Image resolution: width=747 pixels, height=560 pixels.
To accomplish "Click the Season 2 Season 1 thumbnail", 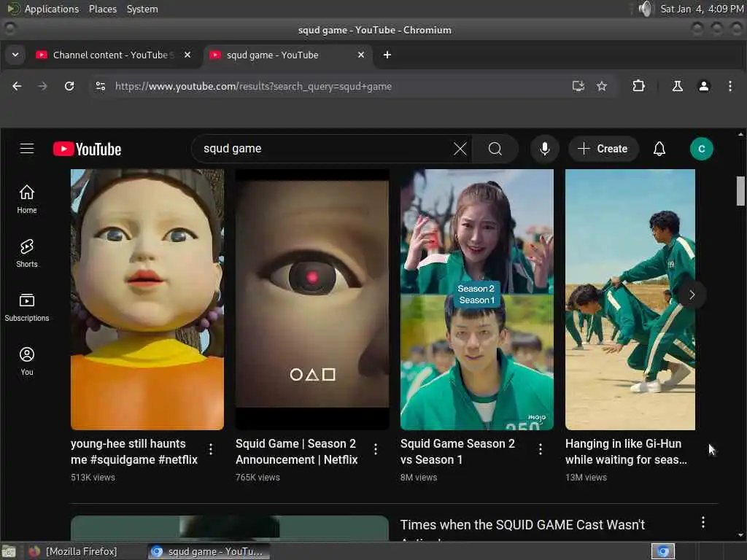I will [477, 300].
